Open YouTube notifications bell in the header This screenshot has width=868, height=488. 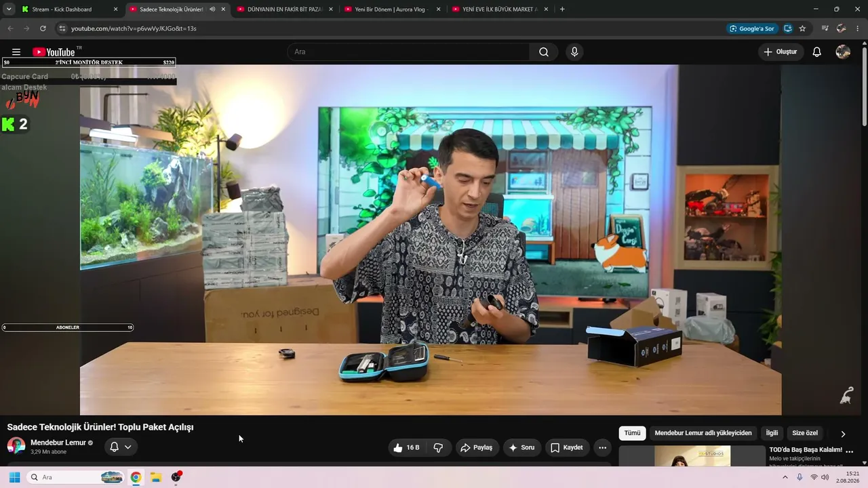(x=817, y=52)
